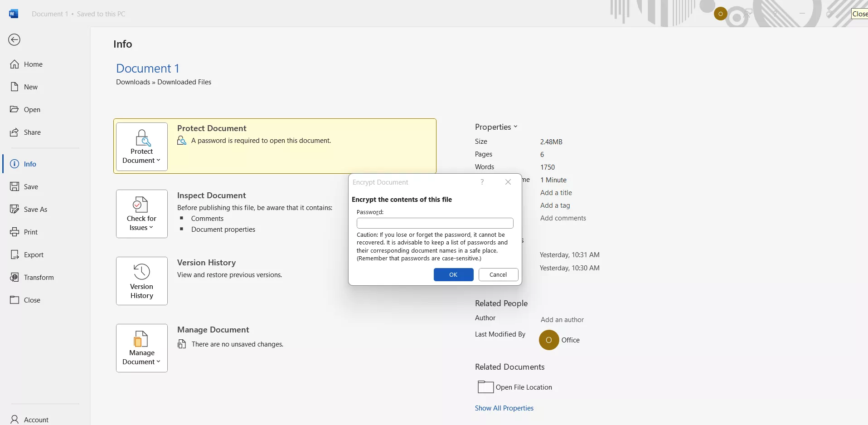Image resolution: width=868 pixels, height=425 pixels.
Task: Select Export in the sidebar
Action: point(34,255)
